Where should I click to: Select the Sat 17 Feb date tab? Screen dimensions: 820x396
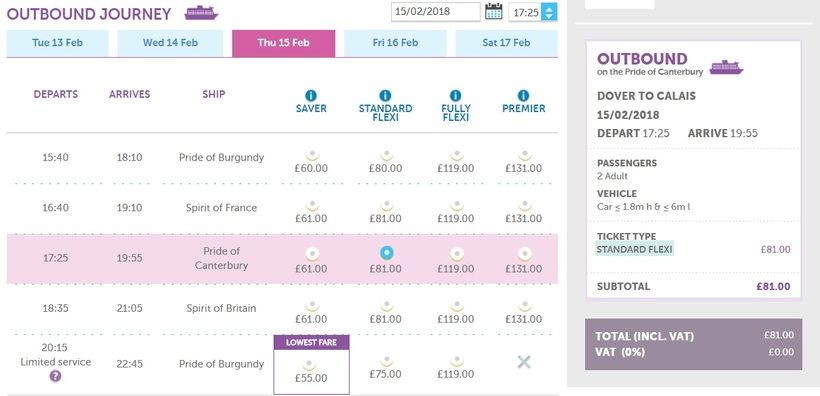coord(506,43)
